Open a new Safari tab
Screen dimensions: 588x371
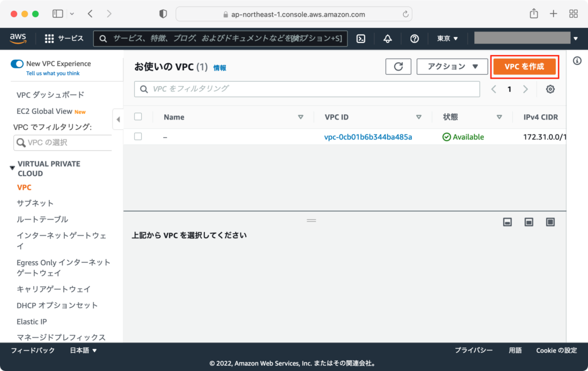554,14
